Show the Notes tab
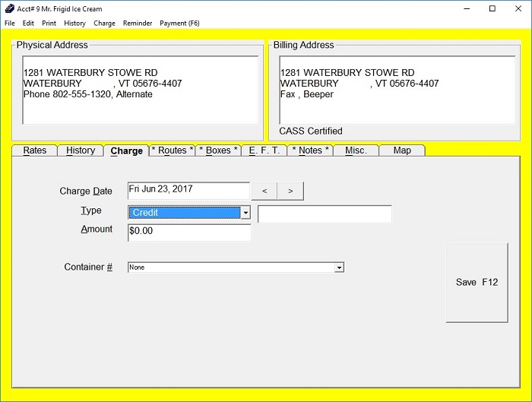 click(x=310, y=150)
